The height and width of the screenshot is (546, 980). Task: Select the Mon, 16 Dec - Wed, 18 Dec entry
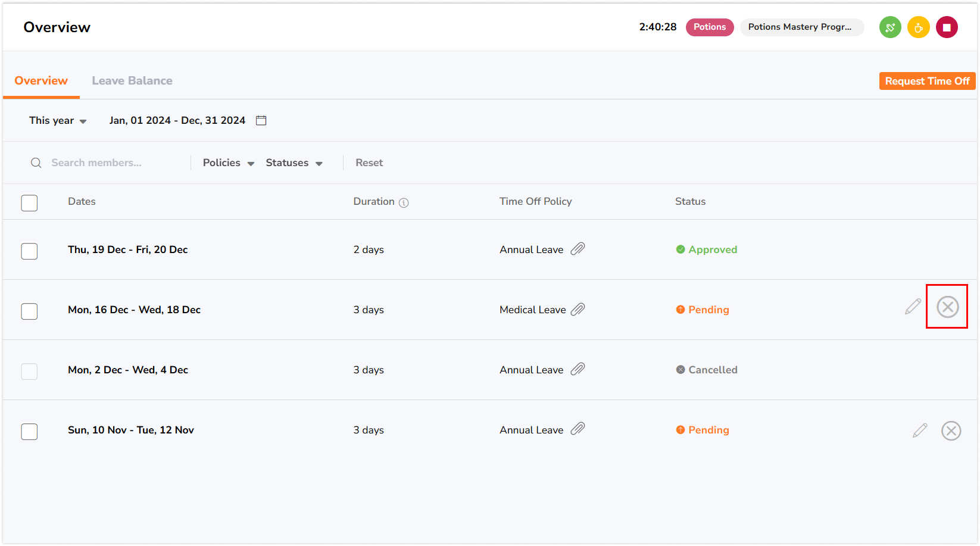tap(134, 310)
